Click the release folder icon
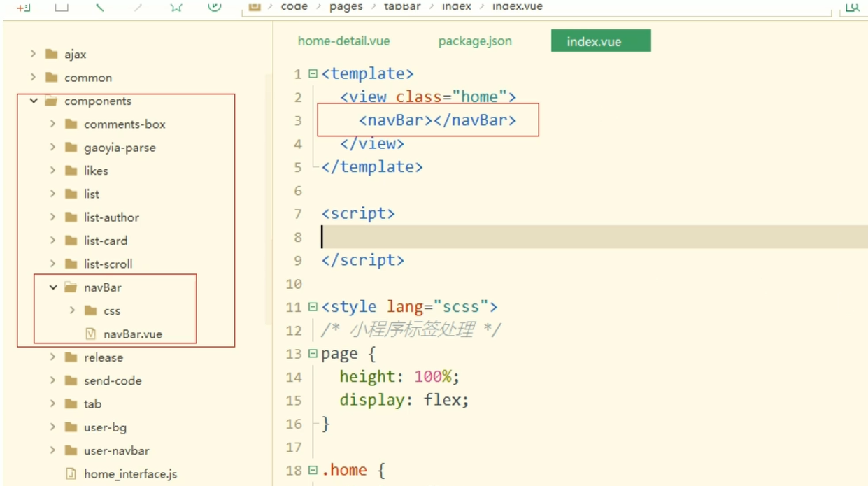The image size is (868, 486). click(x=71, y=357)
